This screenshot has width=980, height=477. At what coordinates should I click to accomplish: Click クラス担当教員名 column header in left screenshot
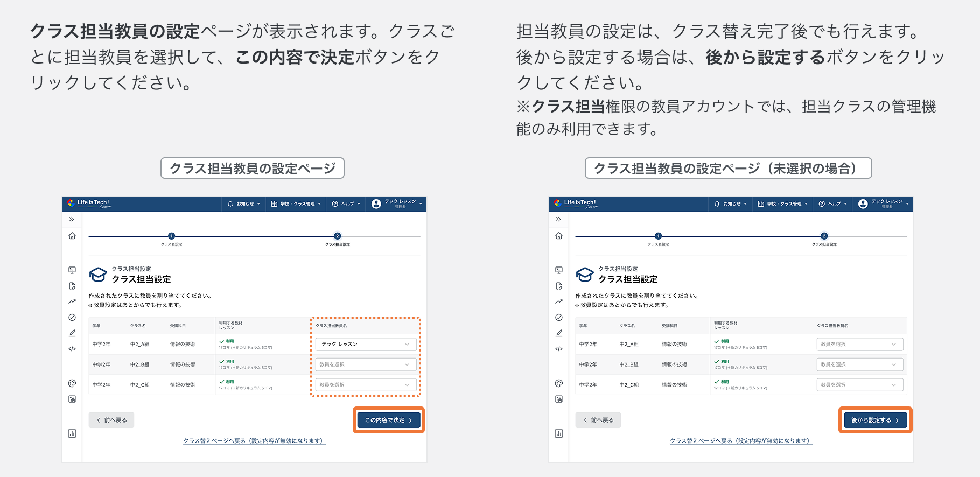(331, 326)
